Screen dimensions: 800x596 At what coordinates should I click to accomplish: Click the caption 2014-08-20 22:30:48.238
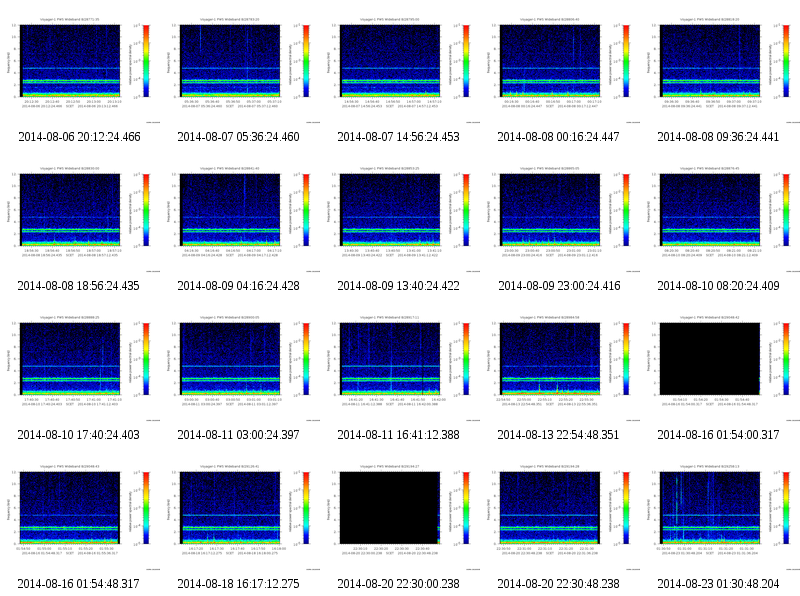[558, 584]
